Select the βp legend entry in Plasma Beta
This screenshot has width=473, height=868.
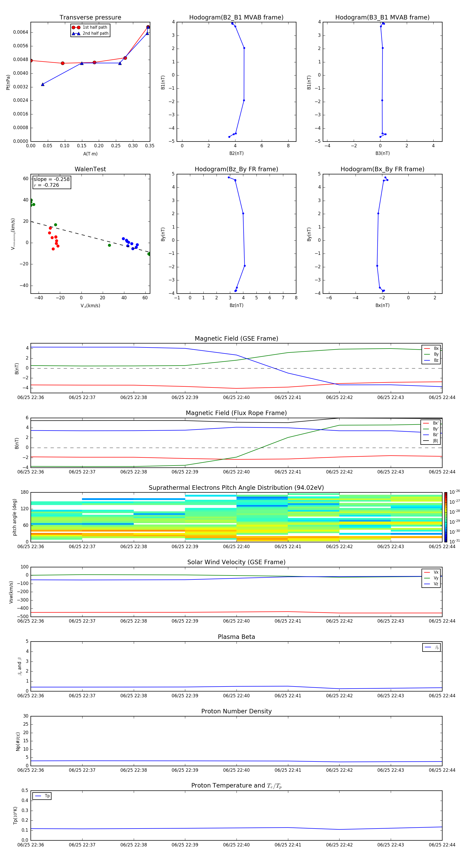pos(431,647)
